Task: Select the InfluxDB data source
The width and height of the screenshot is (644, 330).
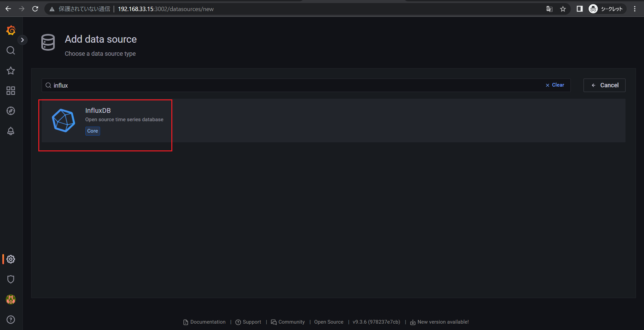Action: click(x=105, y=121)
